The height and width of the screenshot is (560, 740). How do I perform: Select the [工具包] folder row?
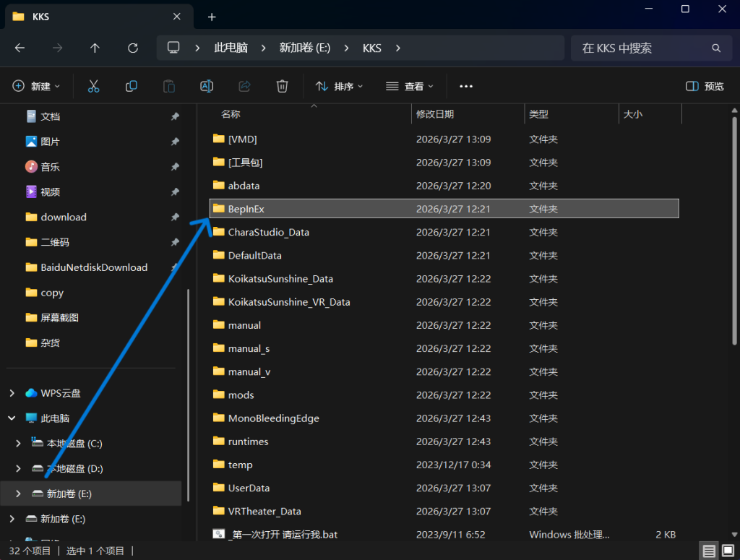pos(444,163)
